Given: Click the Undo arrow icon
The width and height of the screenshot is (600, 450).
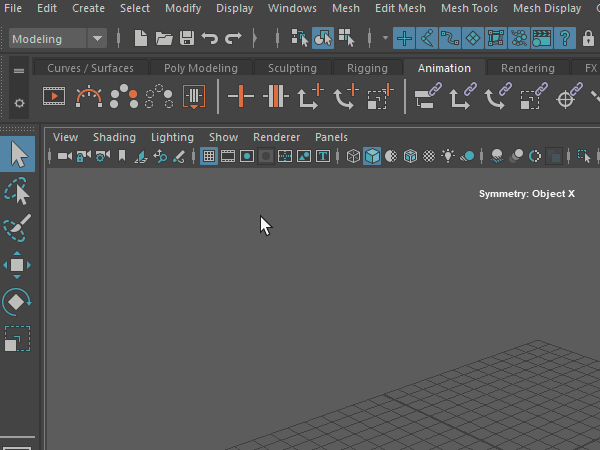Looking at the screenshot, I should pos(210,39).
